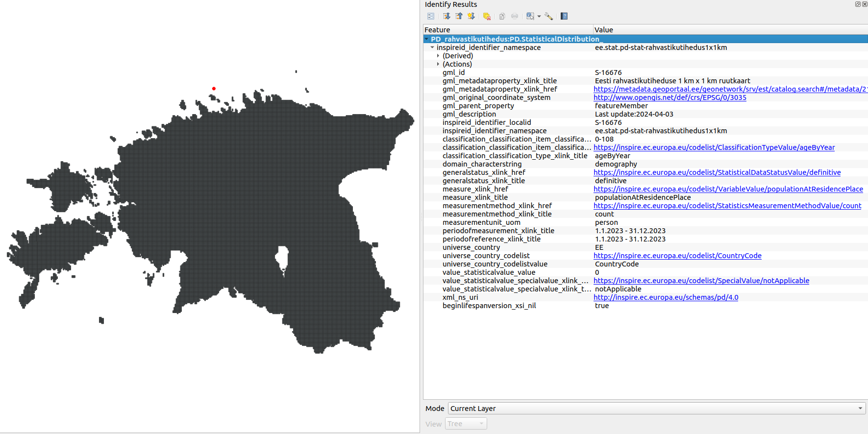Open the VariableValue/populationAtResidencePlace link

tap(728, 189)
